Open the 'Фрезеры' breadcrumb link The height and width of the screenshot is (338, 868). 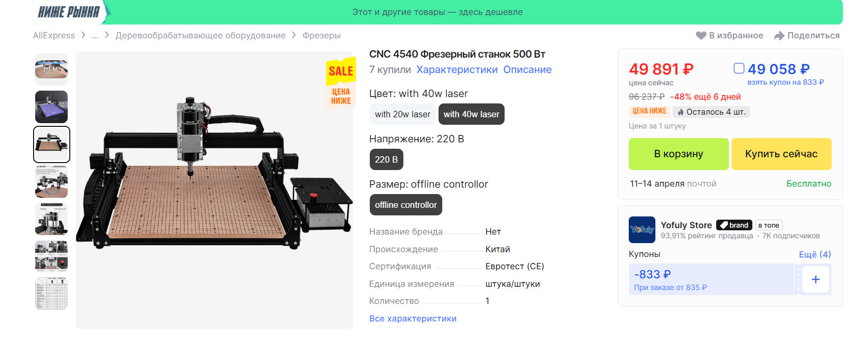point(321,36)
